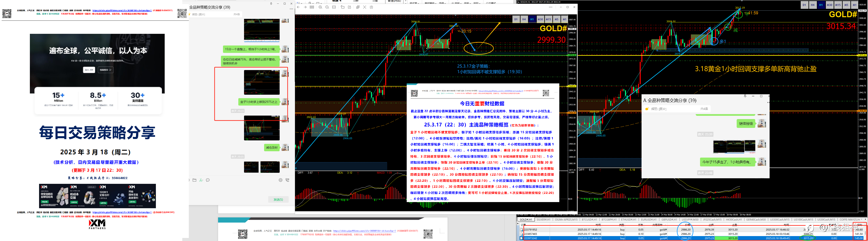
Task: Click the green 3015.20 take-profit cell
Action: pos(726,238)
